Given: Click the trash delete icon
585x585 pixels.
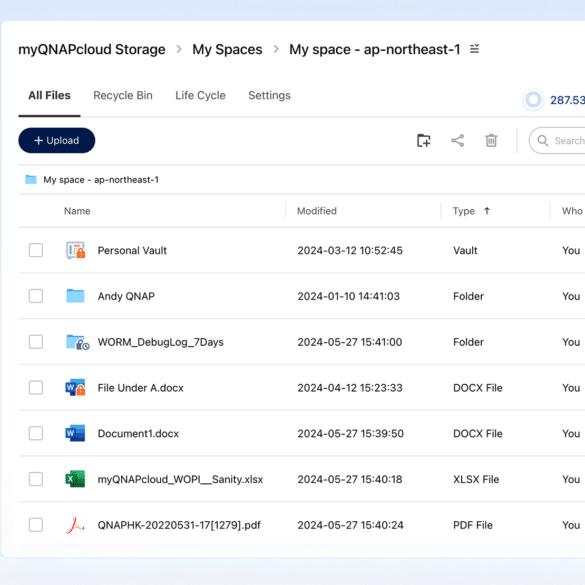Looking at the screenshot, I should (491, 141).
